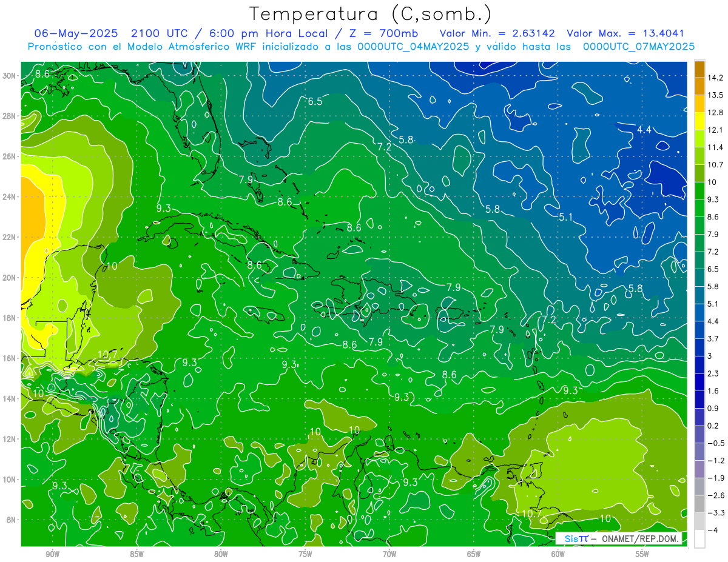Click the "80W" longitude axis label

click(221, 554)
